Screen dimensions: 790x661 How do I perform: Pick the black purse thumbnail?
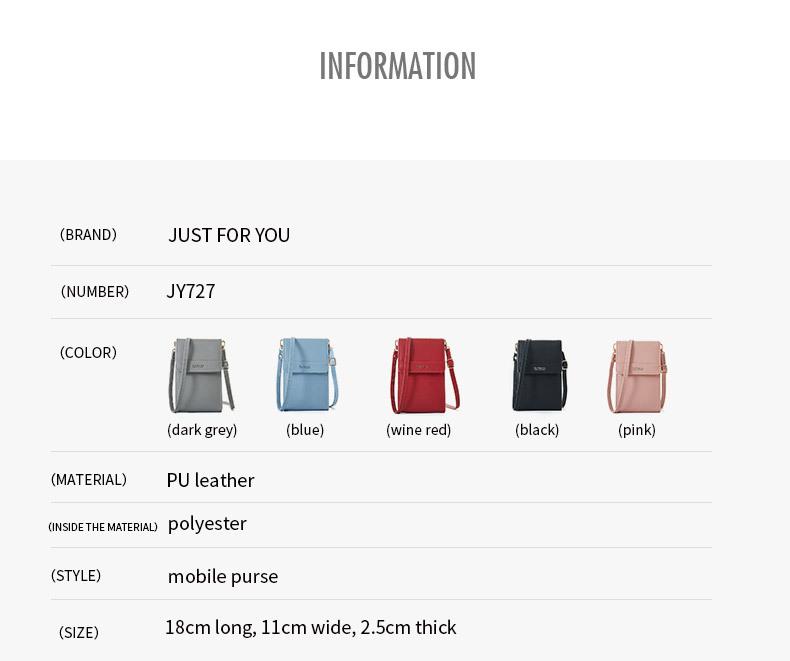[x=540, y=375]
